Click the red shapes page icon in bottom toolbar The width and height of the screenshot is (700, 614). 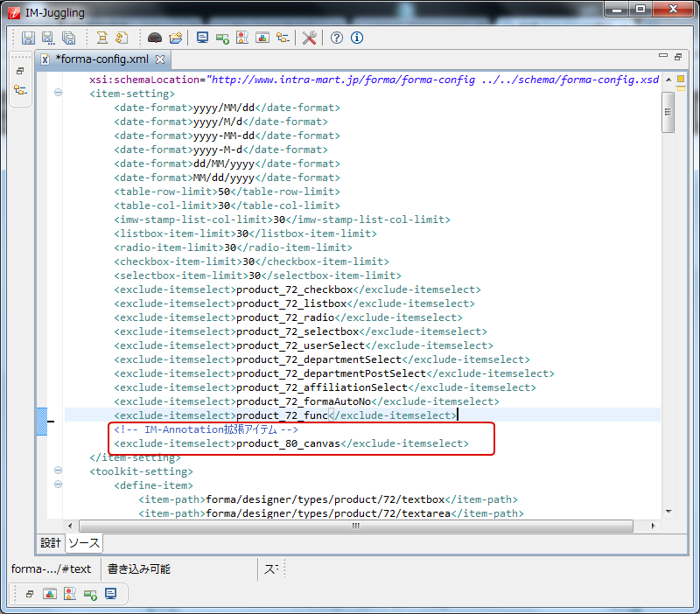[70, 594]
